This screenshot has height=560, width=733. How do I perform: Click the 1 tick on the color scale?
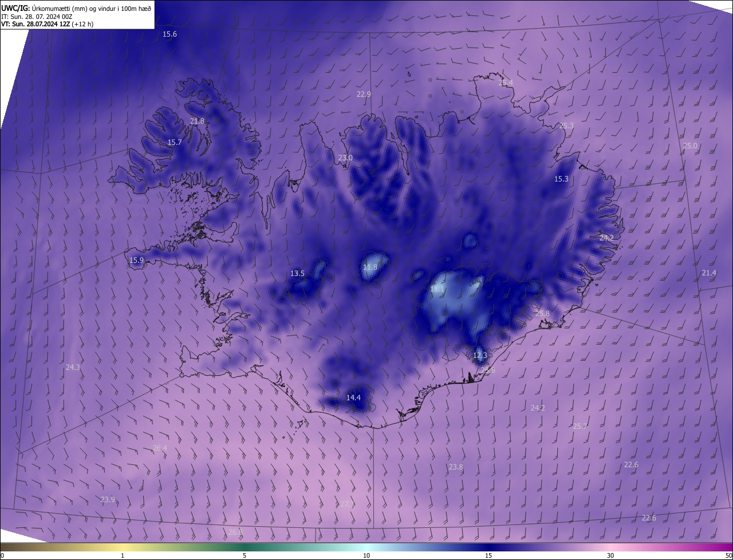click(x=123, y=555)
